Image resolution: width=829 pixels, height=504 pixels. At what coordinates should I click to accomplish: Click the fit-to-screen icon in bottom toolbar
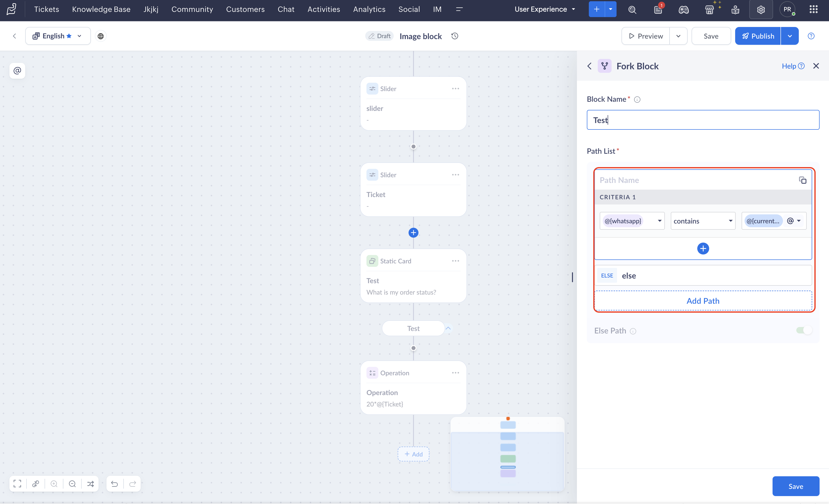click(17, 483)
